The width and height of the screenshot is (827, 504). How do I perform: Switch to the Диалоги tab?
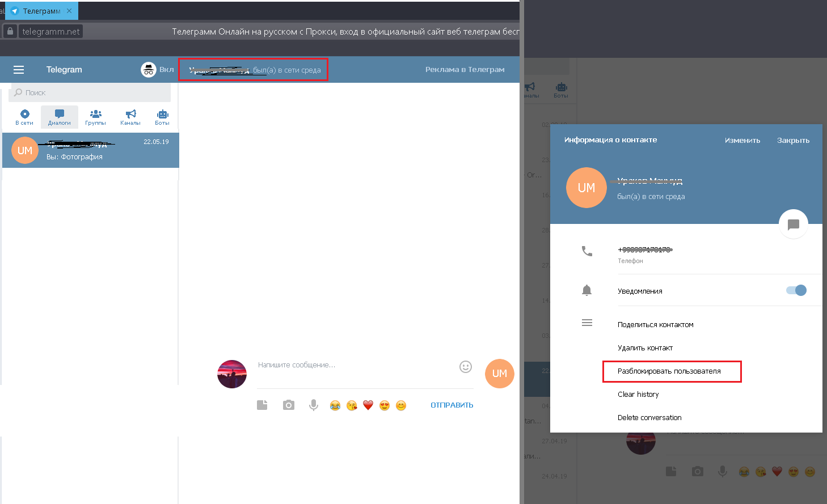pos(60,117)
